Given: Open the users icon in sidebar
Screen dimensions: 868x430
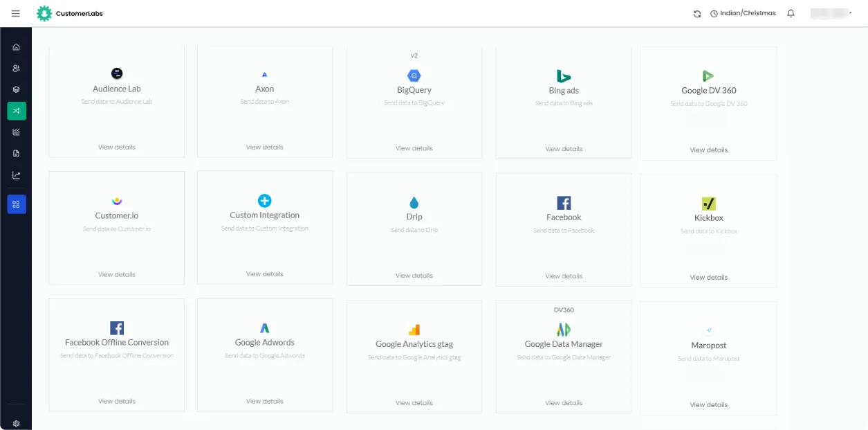Looking at the screenshot, I should point(17,69).
